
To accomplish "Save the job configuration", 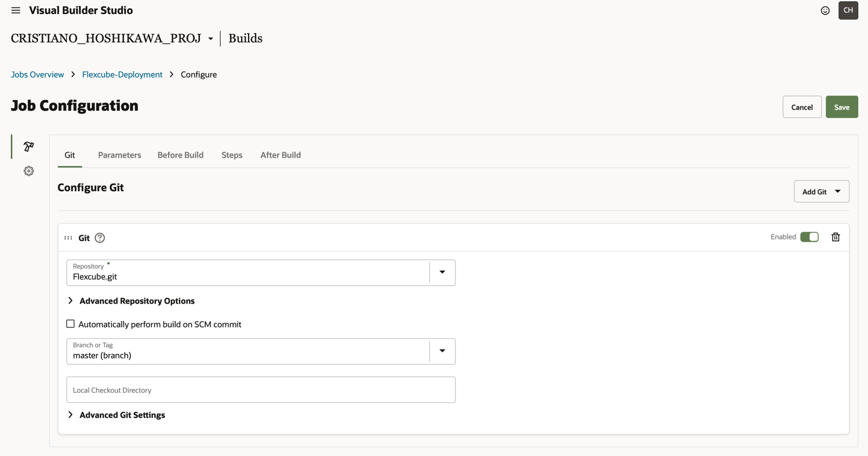I will 841,107.
